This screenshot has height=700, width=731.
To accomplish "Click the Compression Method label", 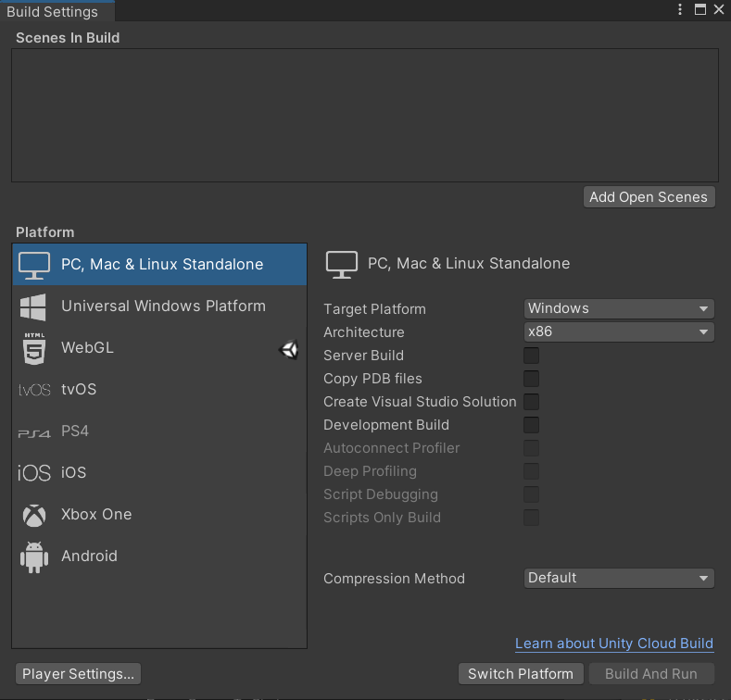I will (395, 579).
